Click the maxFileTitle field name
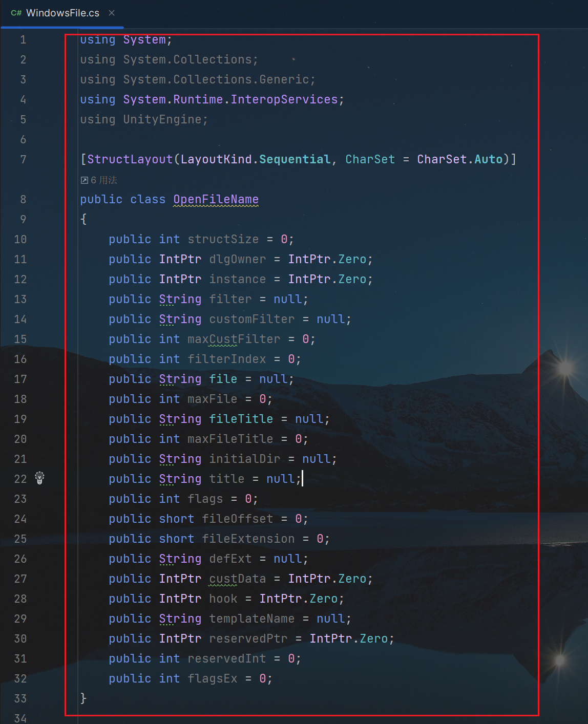 [x=230, y=439]
